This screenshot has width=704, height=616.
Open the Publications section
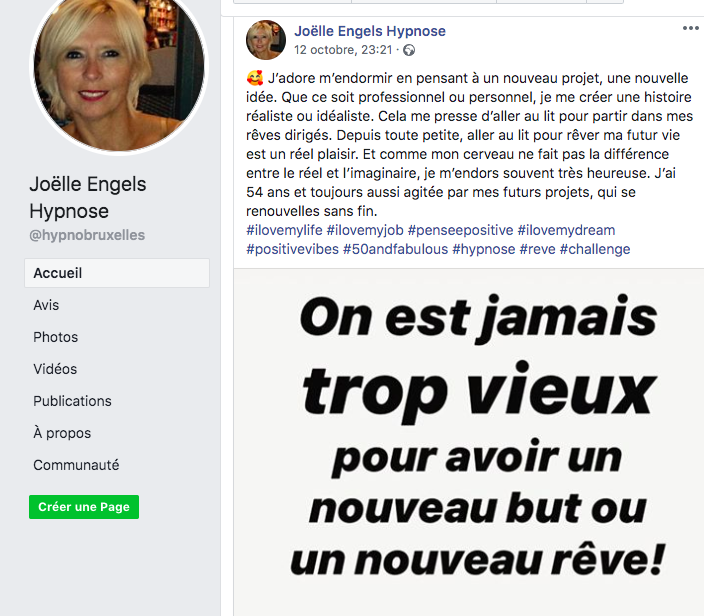[x=72, y=401]
